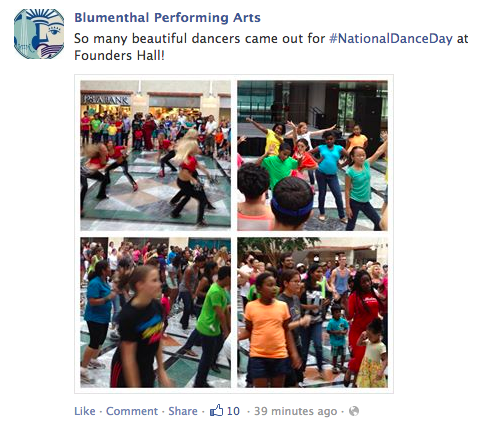This screenshot has width=479, height=428.
Task: Open the Blumenthal Performing Arts page name link
Action: click(167, 18)
